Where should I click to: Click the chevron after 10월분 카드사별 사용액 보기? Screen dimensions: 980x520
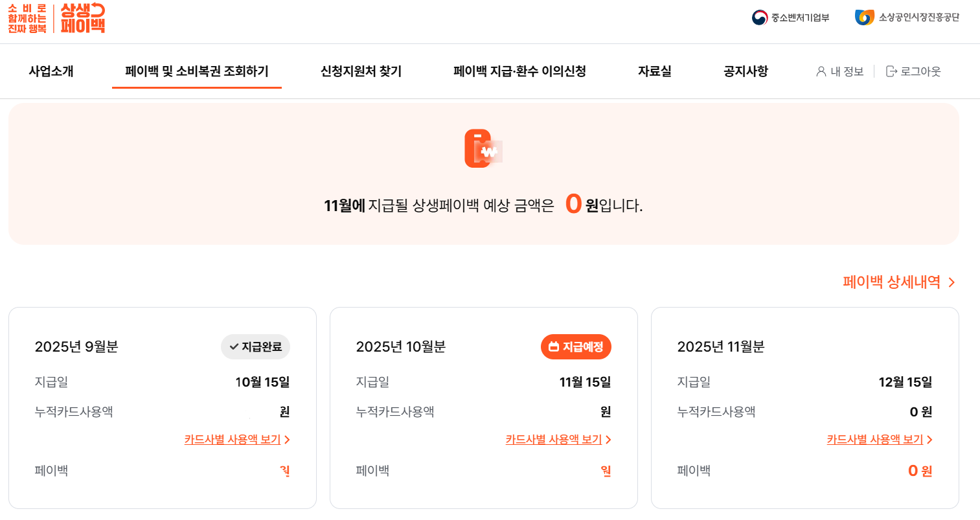[x=608, y=440]
